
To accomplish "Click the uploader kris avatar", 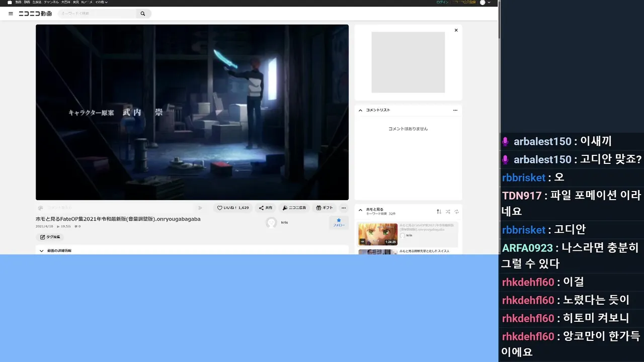I will coord(272,223).
